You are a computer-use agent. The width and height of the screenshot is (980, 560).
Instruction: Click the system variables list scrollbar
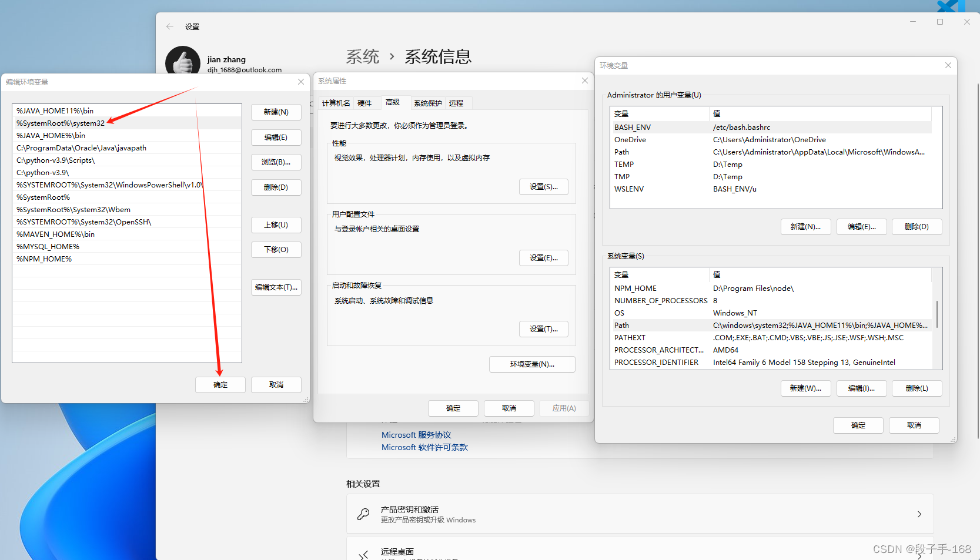pos(937,315)
